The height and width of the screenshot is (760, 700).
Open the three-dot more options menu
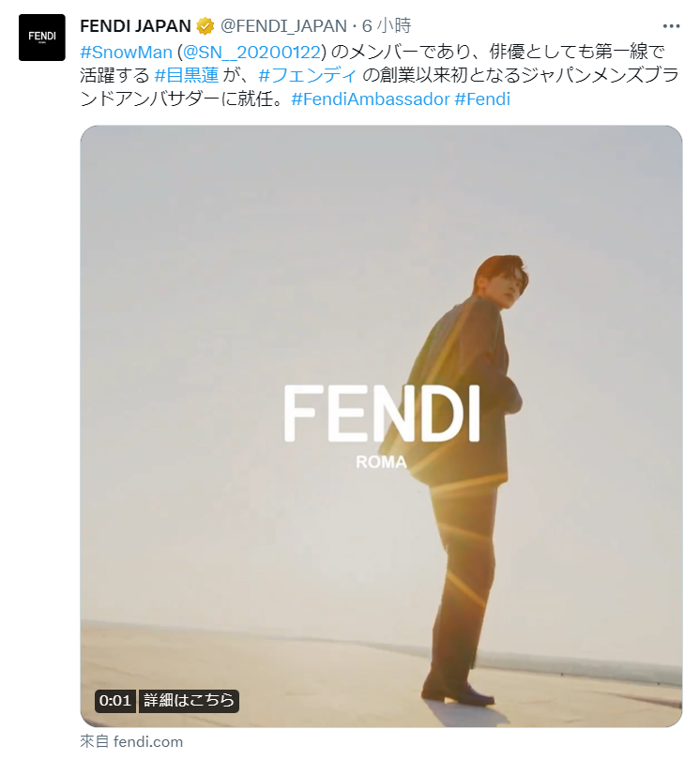(x=671, y=26)
